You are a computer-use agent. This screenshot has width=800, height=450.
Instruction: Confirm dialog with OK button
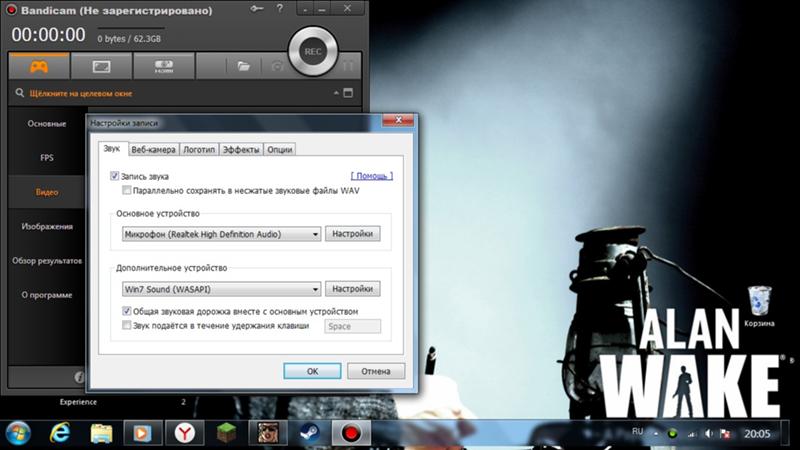coord(312,371)
